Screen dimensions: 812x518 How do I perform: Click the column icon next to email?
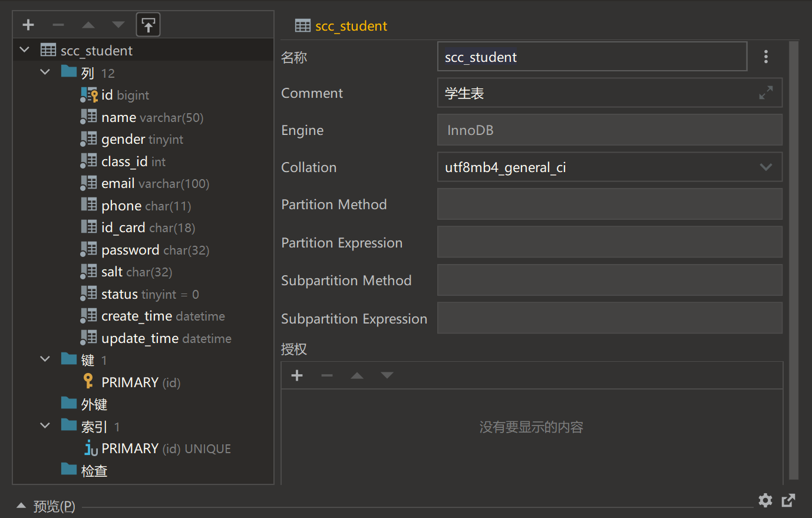click(89, 183)
